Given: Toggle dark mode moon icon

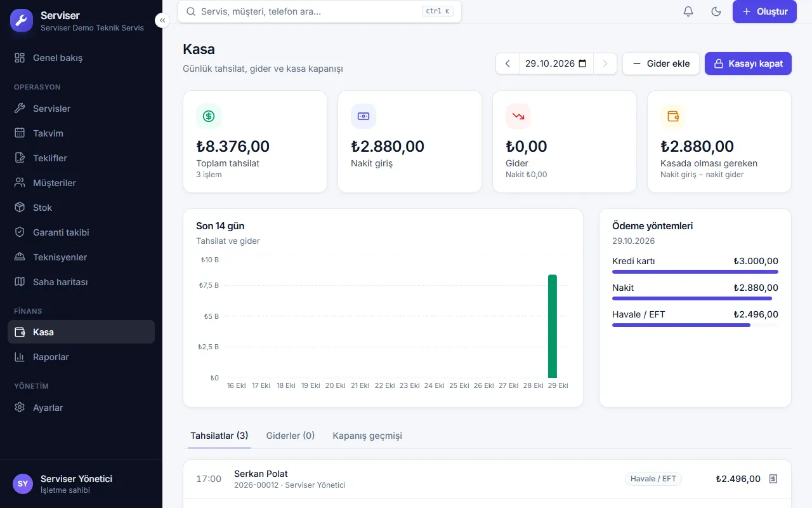Looking at the screenshot, I should click(716, 11).
